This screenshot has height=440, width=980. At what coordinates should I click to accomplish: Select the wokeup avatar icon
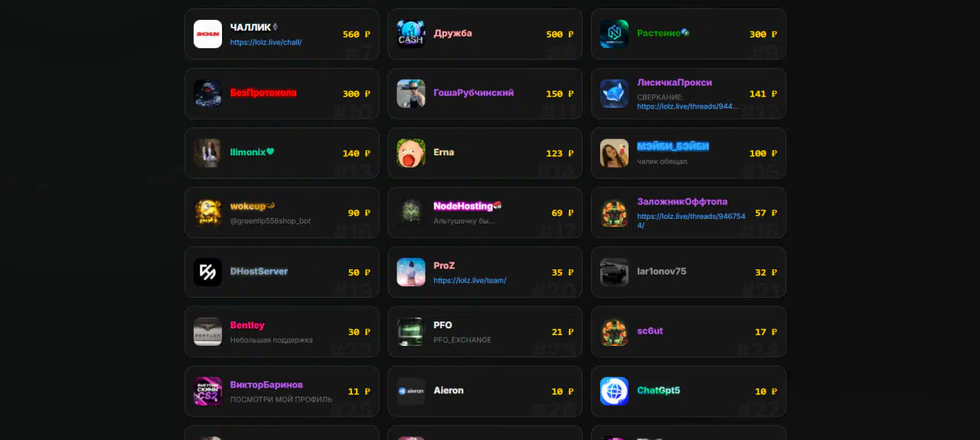(x=207, y=213)
